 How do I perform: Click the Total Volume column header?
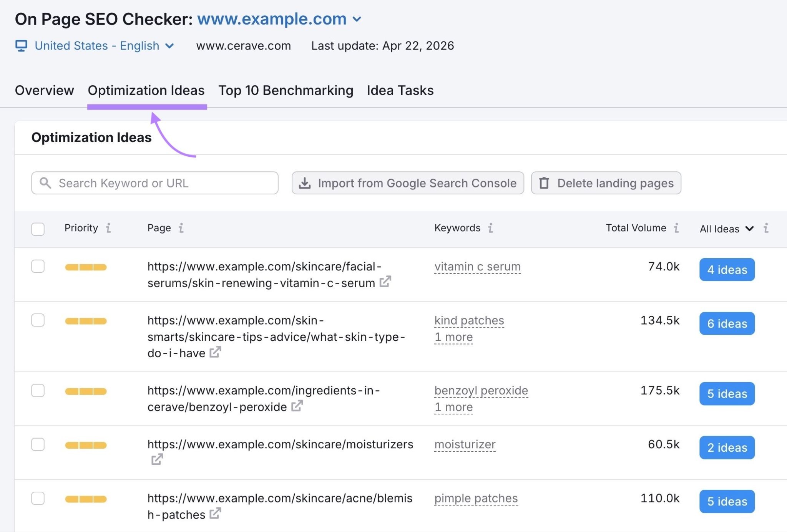[636, 228]
